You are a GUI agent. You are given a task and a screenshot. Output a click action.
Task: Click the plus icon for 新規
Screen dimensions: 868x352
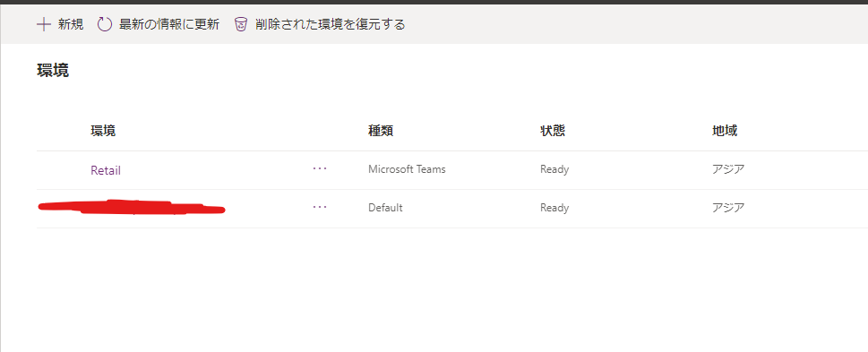44,24
